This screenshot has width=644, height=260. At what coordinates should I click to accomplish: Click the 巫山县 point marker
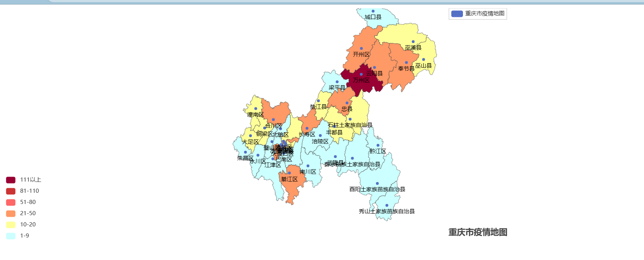tap(423, 59)
